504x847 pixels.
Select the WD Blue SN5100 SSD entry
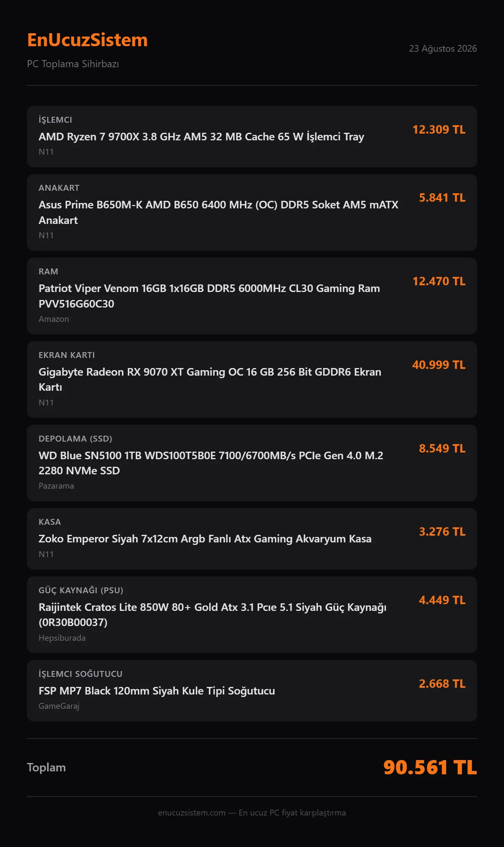(252, 463)
